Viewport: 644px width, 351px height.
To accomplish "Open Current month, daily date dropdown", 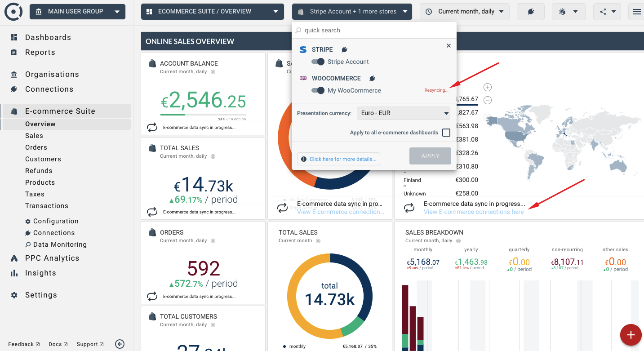I will tap(465, 12).
